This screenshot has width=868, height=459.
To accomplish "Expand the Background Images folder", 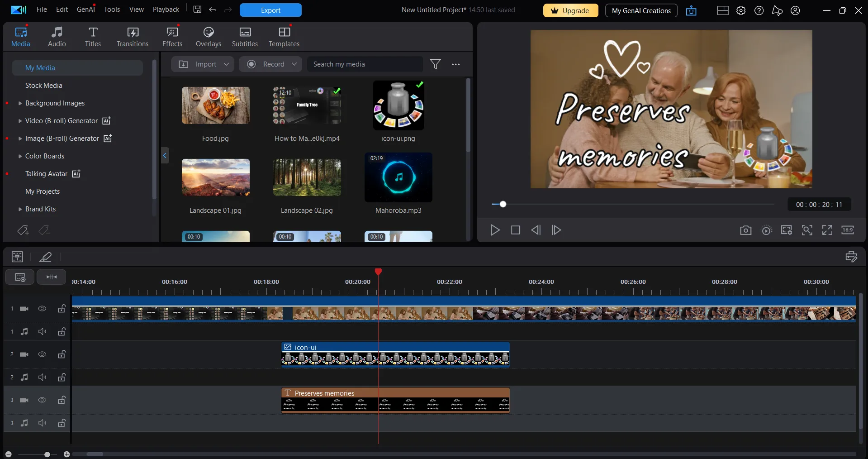I will 20,103.
